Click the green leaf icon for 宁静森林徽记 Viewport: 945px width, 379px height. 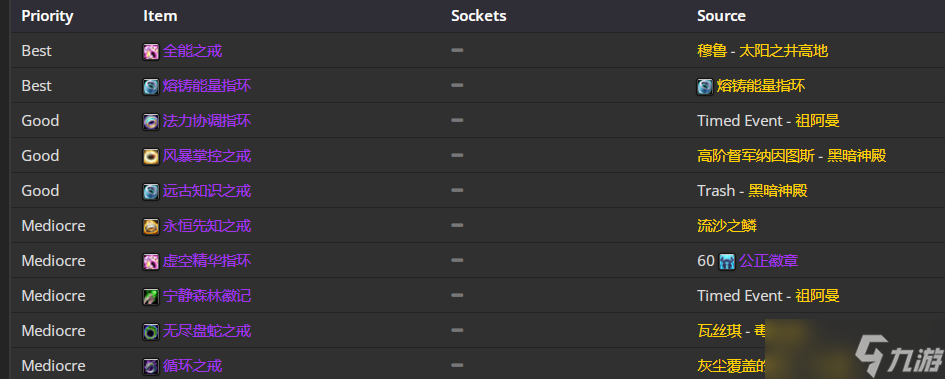[151, 296]
